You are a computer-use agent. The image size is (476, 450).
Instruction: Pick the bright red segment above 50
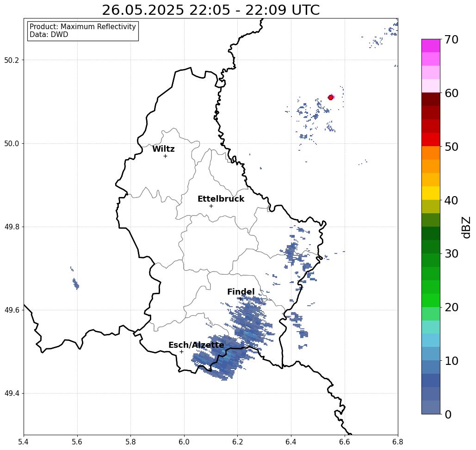coord(431,140)
